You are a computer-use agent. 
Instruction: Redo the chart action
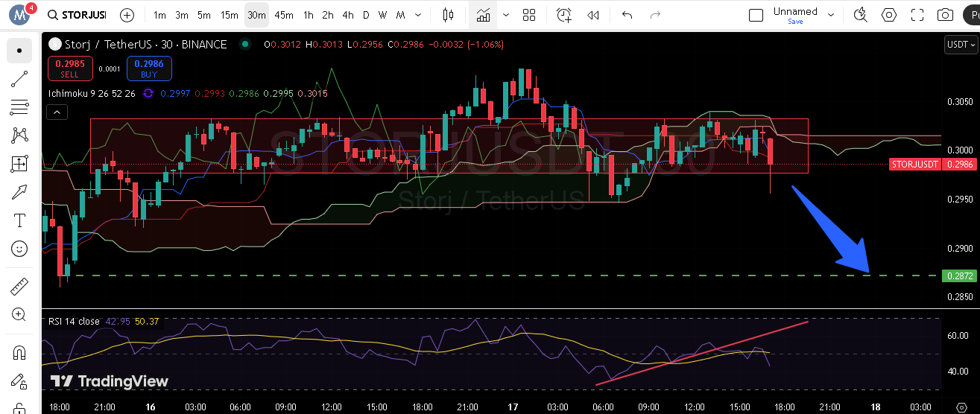coord(655,15)
